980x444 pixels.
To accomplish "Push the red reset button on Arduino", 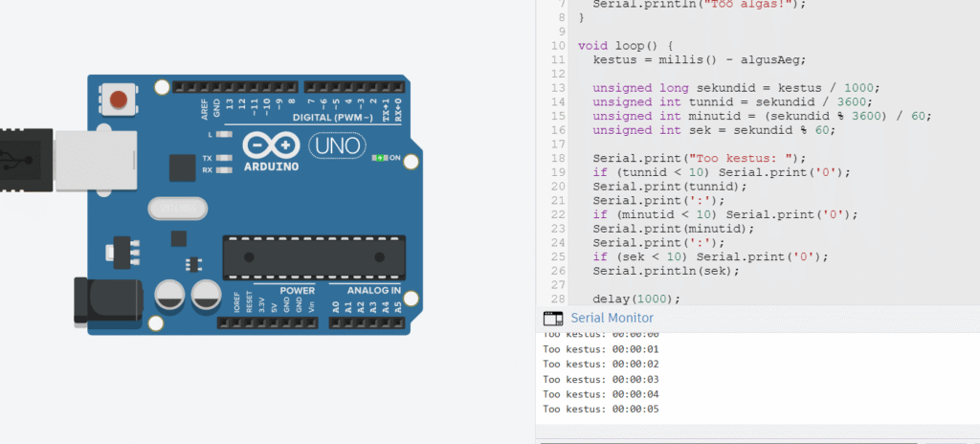I will pyautogui.click(x=118, y=100).
